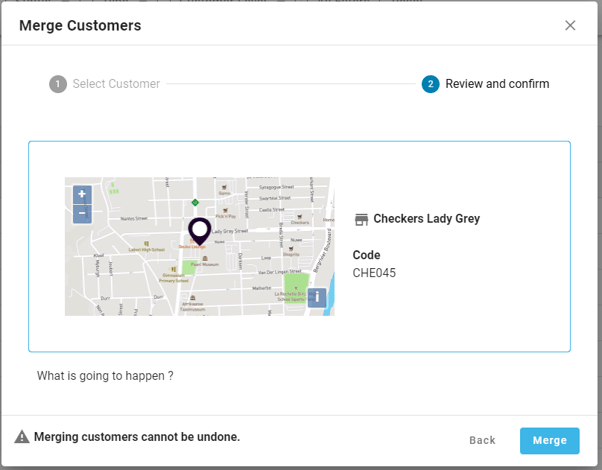
Task: Go to step 1 Select Customer
Action: (x=105, y=84)
